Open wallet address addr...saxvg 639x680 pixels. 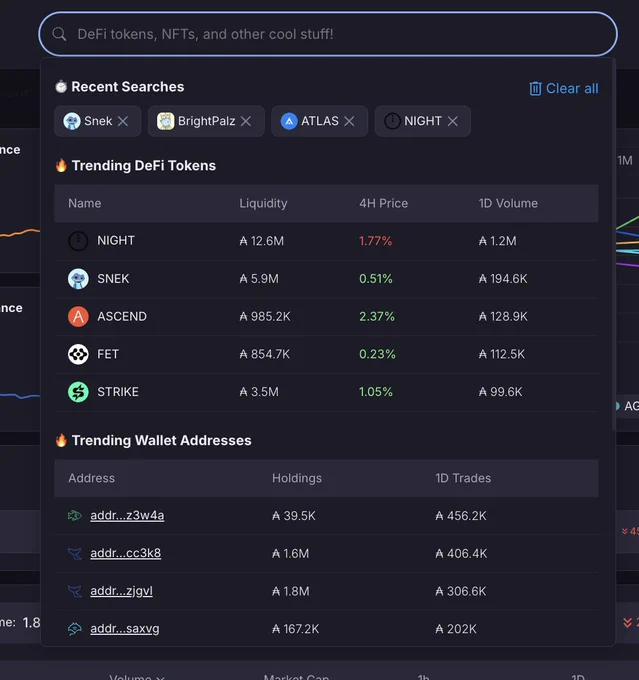(x=125, y=628)
